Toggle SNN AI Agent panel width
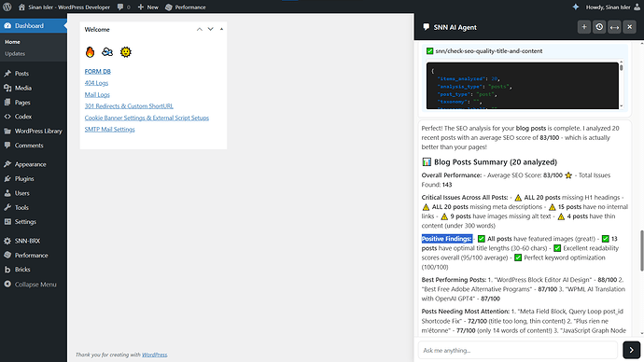The width and height of the screenshot is (644, 362). click(614, 27)
